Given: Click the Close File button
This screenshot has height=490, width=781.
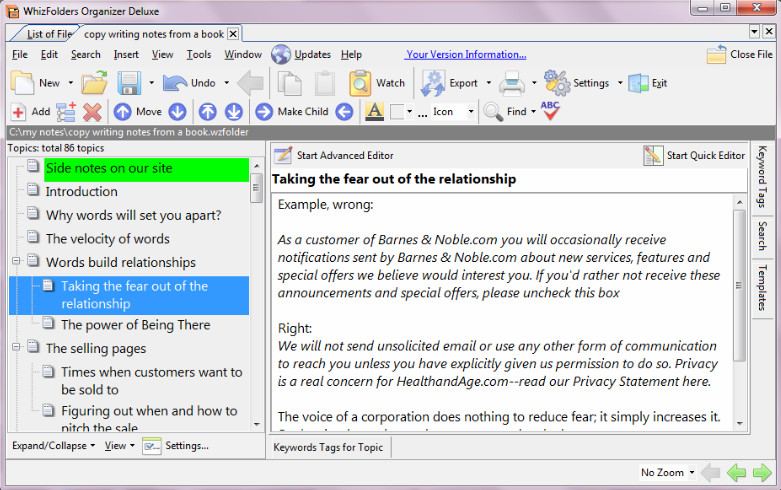Looking at the screenshot, I should coord(740,54).
